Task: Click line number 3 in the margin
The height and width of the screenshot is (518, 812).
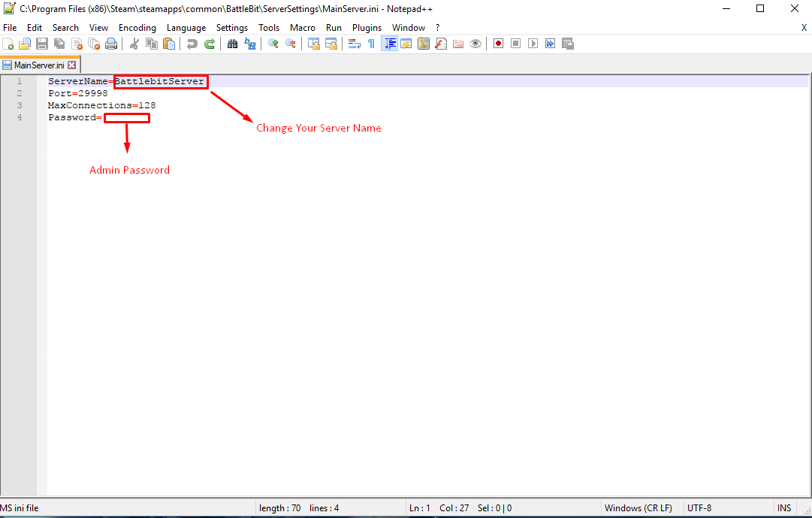Action: click(x=20, y=105)
